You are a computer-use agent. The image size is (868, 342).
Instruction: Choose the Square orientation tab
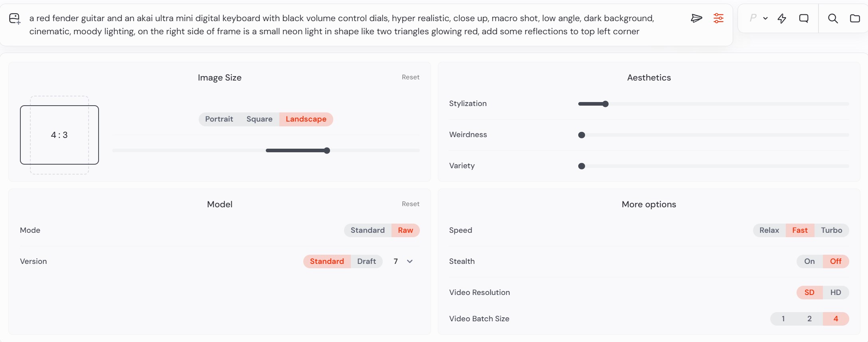259,119
